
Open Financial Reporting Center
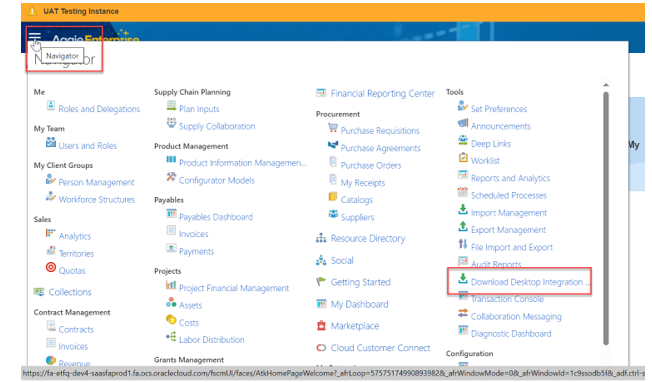(383, 94)
